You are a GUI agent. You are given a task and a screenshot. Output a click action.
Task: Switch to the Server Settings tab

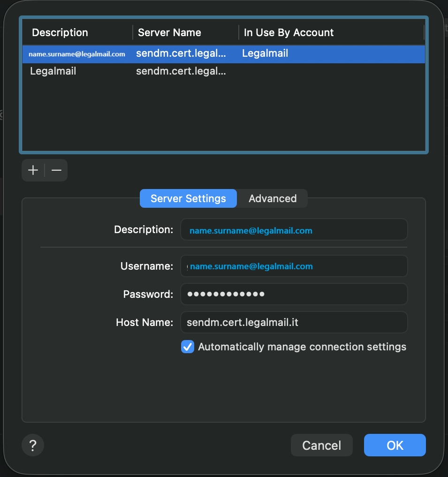[188, 198]
